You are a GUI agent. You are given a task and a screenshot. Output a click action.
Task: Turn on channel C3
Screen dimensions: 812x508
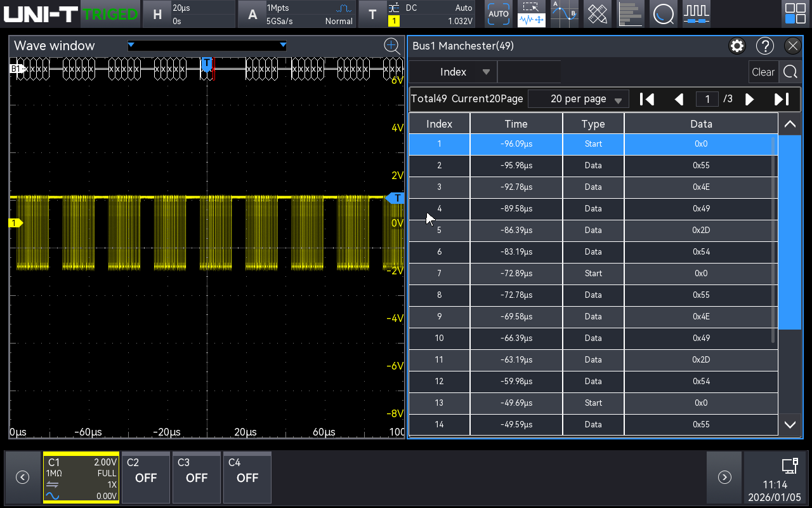tap(197, 478)
